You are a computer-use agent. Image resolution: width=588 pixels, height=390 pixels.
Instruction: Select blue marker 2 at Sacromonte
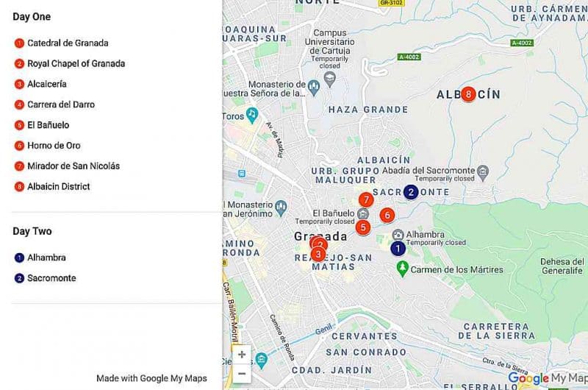pos(411,192)
